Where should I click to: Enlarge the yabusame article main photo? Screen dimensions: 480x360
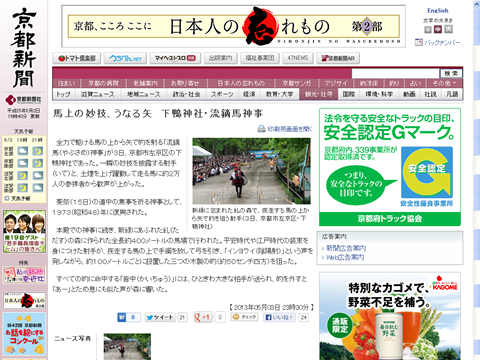[x=252, y=171]
